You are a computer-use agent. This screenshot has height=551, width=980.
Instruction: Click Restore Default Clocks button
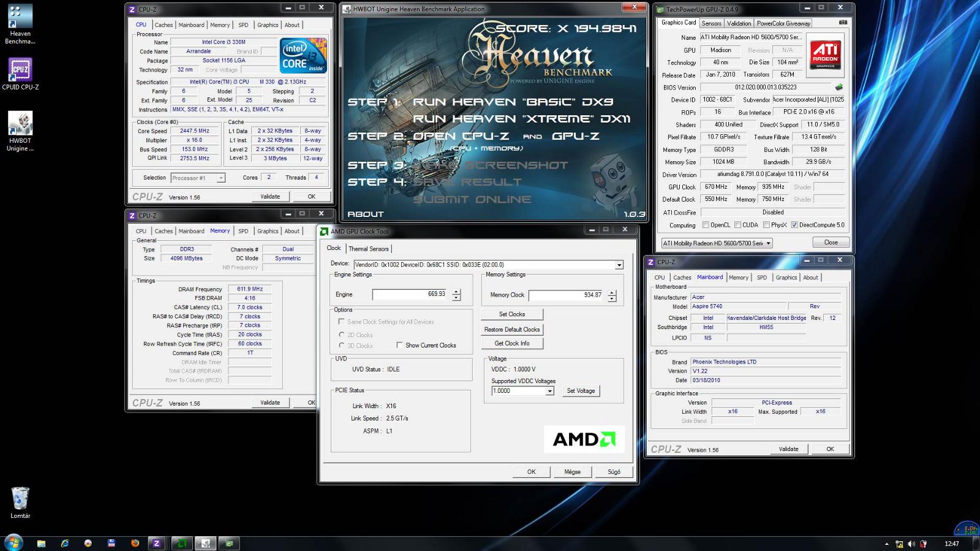point(512,330)
